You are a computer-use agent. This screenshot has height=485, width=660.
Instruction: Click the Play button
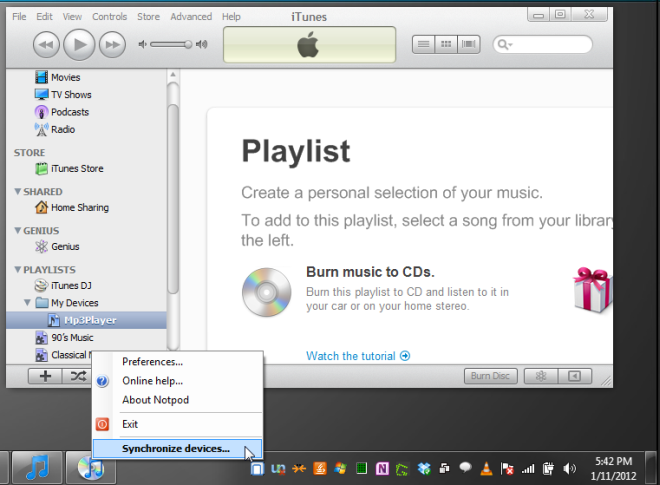pyautogui.click(x=79, y=45)
